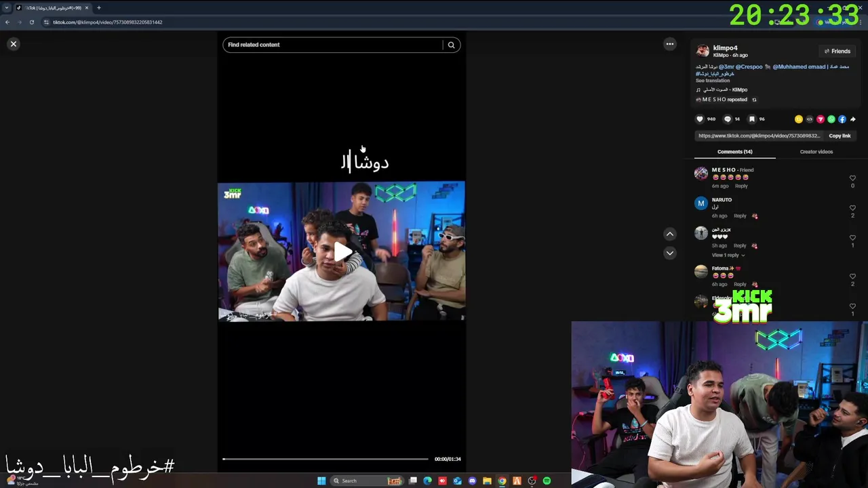Click the repost icon beside M E S H O reposted
868x488 pixels.
(x=754, y=100)
